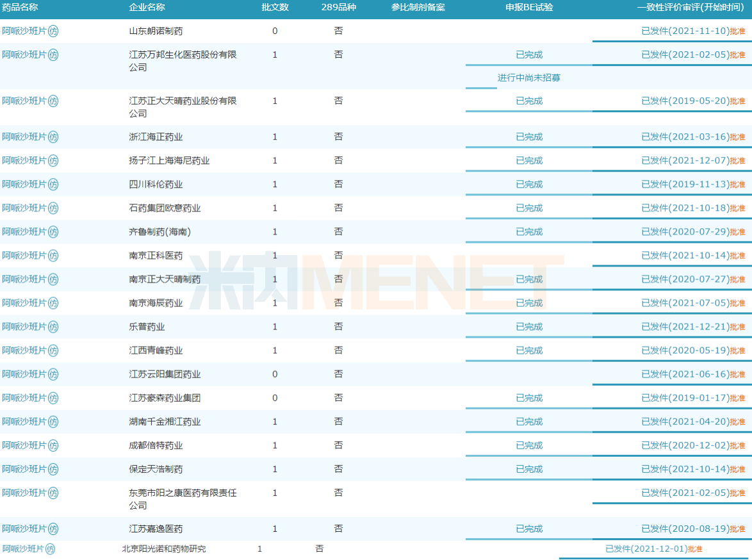The height and width of the screenshot is (560, 752).
Task: Click company name 湖南千金湘江药业
Action: tap(165, 422)
